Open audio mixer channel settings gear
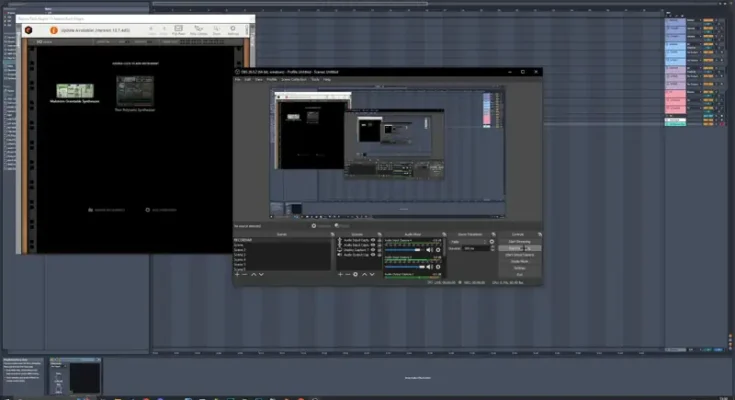The width and height of the screenshot is (735, 400). click(438, 250)
